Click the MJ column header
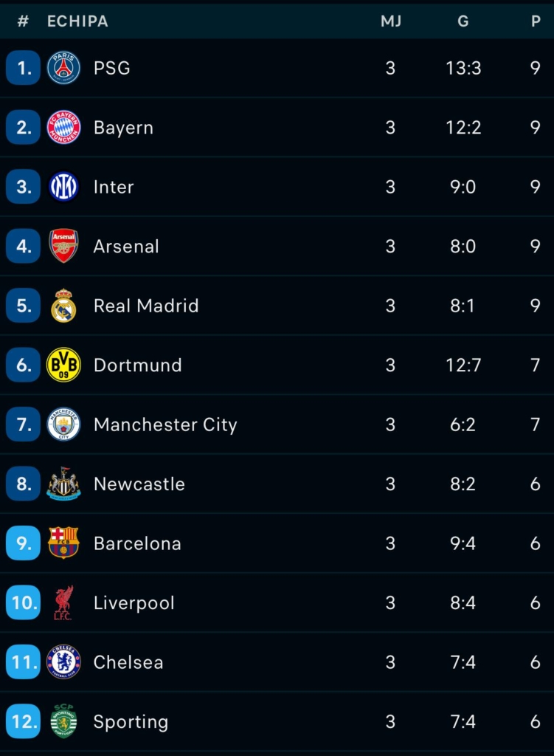Image resolution: width=554 pixels, height=756 pixels. (391, 21)
